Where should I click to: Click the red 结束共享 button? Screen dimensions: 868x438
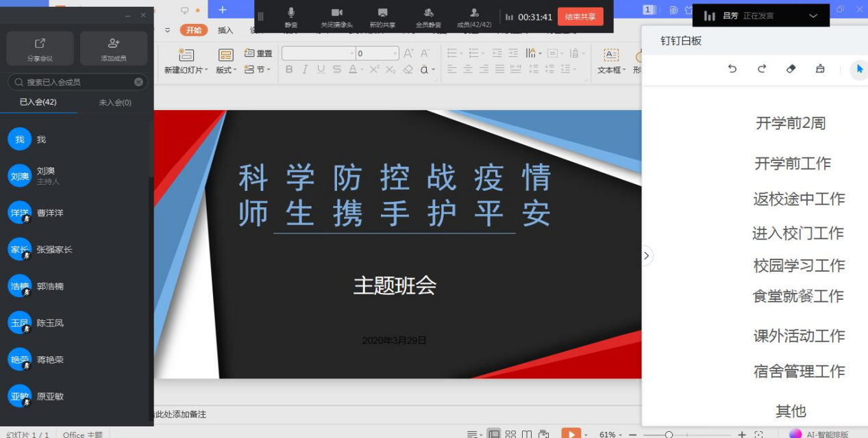[580, 17]
